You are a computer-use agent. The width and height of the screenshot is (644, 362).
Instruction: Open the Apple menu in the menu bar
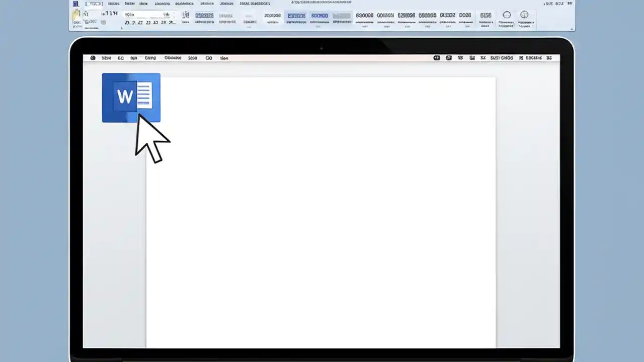(x=93, y=58)
